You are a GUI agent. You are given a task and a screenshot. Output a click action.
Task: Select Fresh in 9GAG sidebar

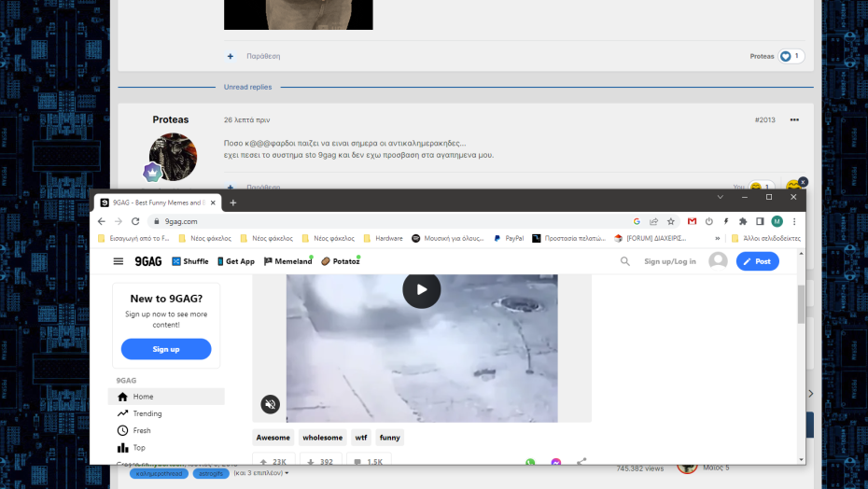pos(166,430)
